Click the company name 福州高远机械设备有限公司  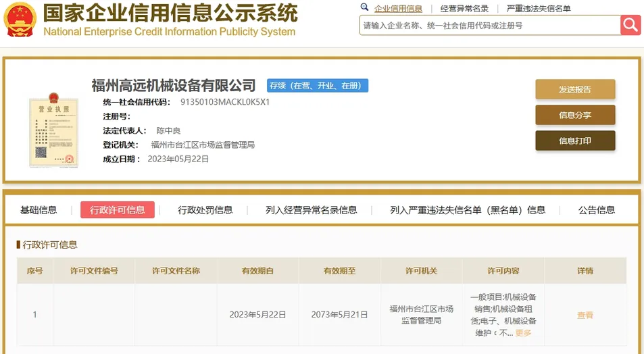tap(173, 85)
